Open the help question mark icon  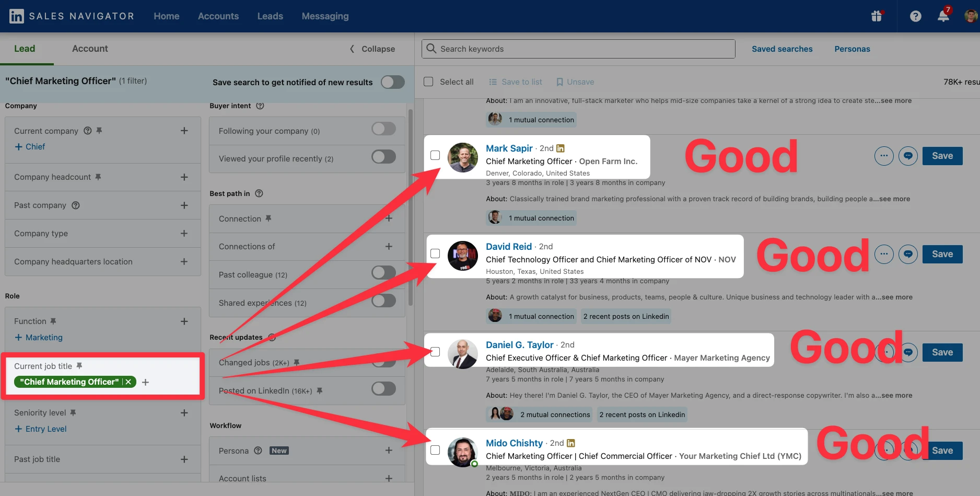pyautogui.click(x=915, y=16)
